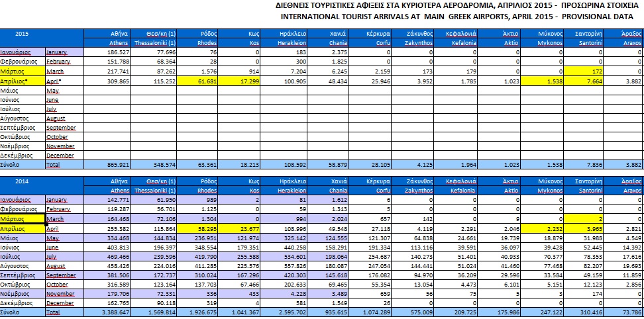Click the 2014 Athens total 3.388.647

tap(113, 311)
